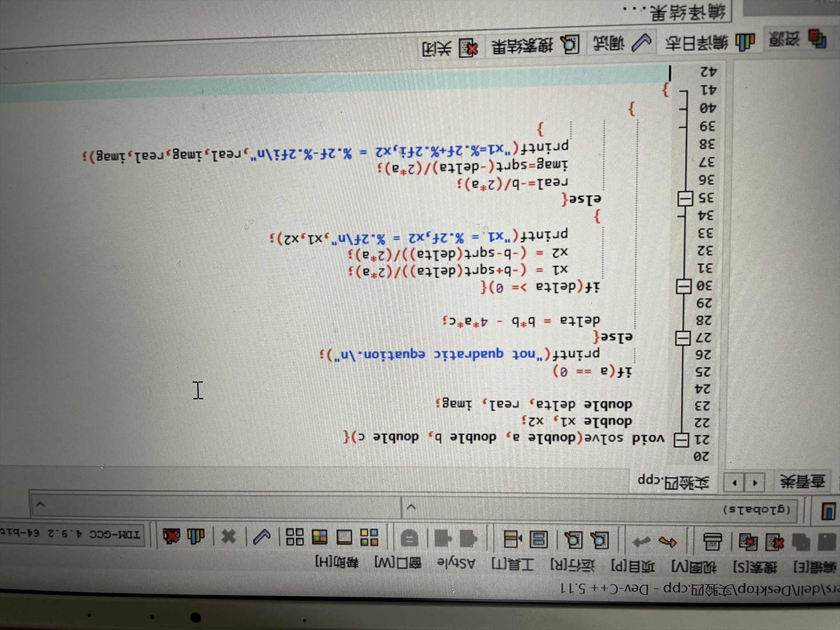Image resolution: width=840 pixels, height=630 pixels.
Task: Click the Print toolbar icon
Action: pyautogui.click(x=713, y=542)
